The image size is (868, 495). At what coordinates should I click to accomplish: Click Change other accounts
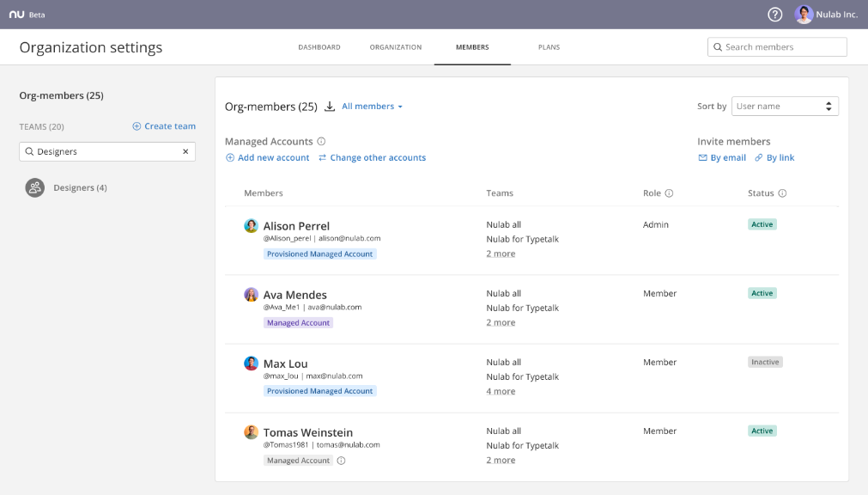[x=372, y=158]
